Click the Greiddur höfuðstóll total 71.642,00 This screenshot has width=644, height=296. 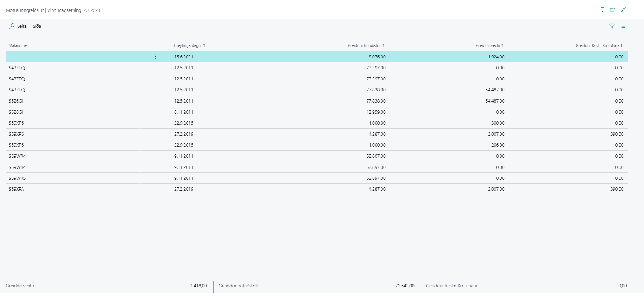(404, 286)
